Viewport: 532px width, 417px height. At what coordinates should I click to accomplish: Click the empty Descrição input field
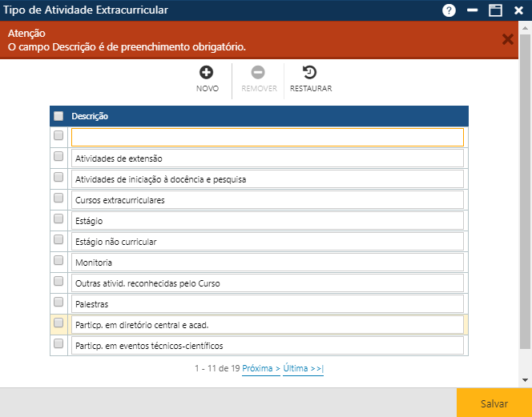click(267, 138)
